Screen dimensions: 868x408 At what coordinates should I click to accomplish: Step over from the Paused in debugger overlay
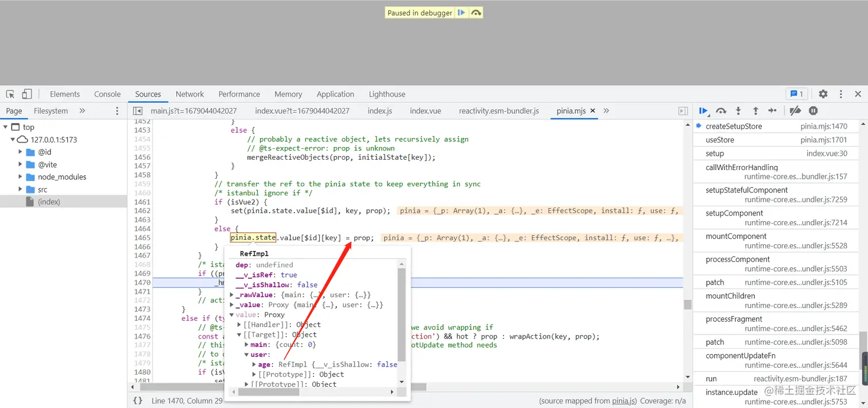[476, 13]
